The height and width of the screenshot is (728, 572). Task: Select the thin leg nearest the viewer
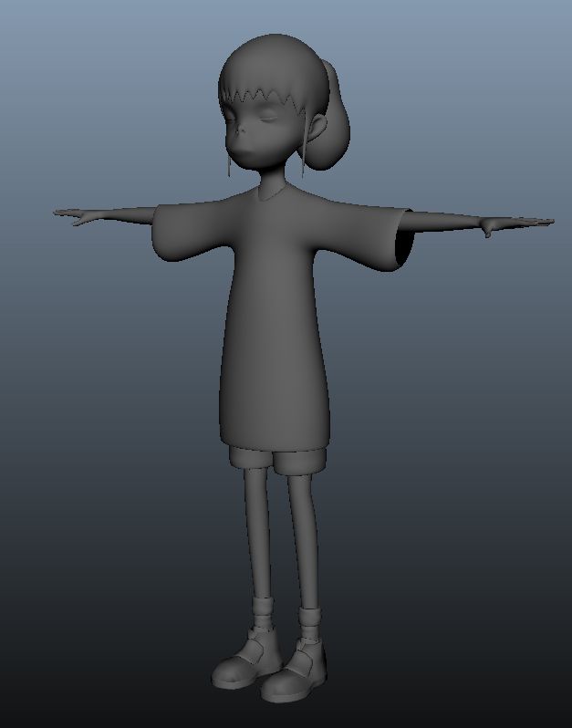tap(306, 538)
